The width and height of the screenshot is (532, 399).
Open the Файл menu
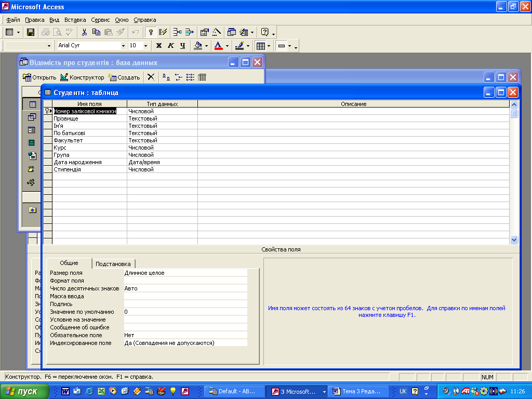(13, 20)
